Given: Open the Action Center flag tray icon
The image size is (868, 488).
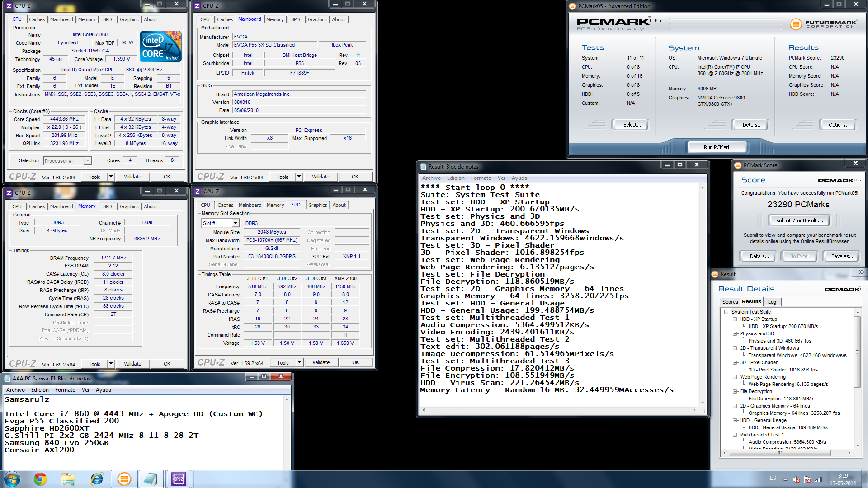Looking at the screenshot, I should (807, 479).
